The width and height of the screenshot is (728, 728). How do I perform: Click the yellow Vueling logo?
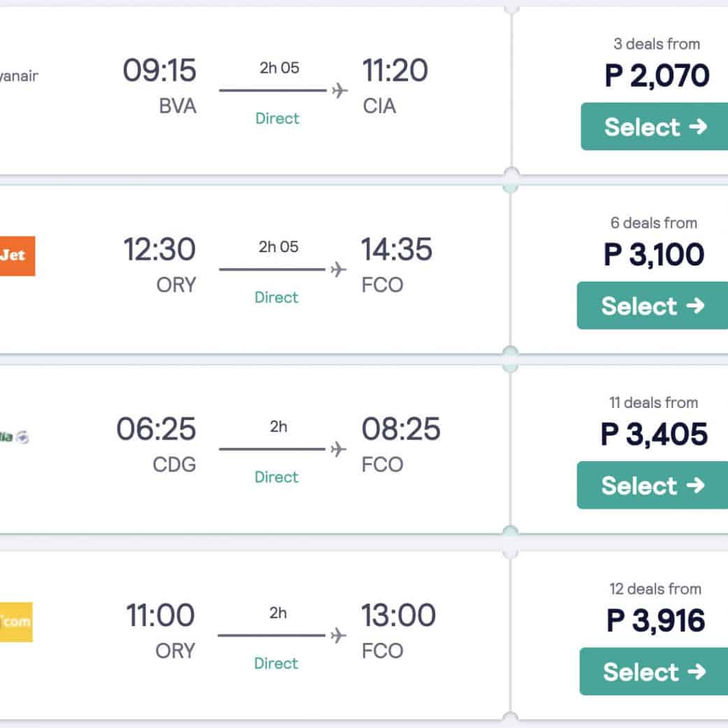[15, 622]
